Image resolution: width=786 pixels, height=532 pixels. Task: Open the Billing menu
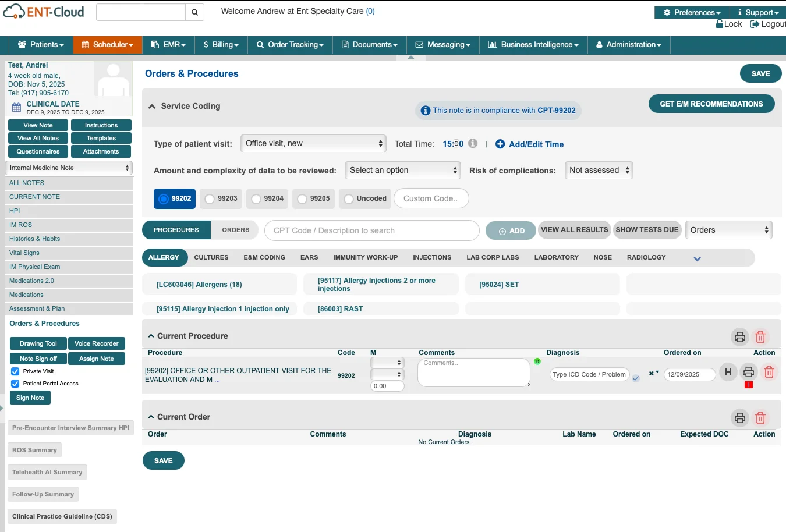click(221, 45)
